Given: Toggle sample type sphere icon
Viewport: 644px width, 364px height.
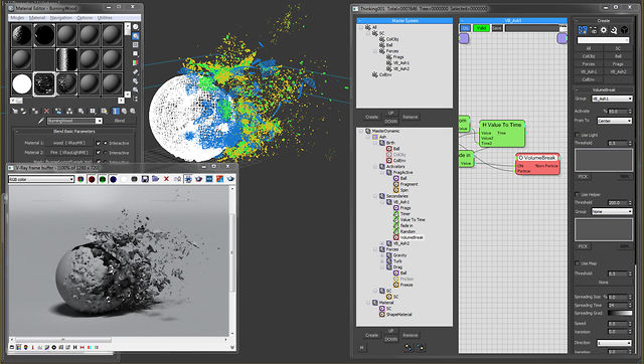Looking at the screenshot, I should pos(136,27).
